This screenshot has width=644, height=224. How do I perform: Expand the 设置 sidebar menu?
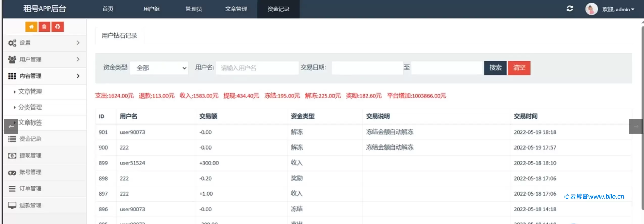[44, 43]
